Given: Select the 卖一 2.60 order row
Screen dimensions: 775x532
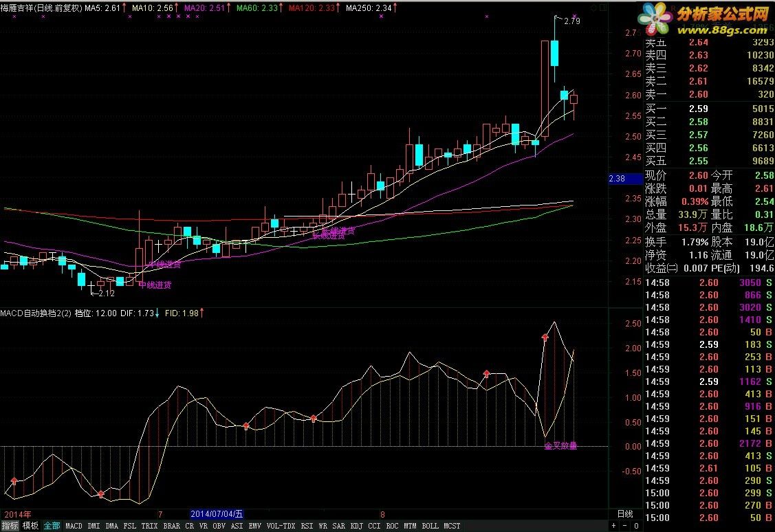Looking at the screenshot, I should [x=709, y=94].
